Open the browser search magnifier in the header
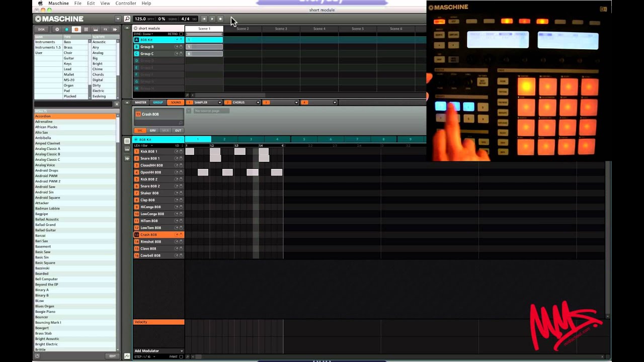 point(127,19)
